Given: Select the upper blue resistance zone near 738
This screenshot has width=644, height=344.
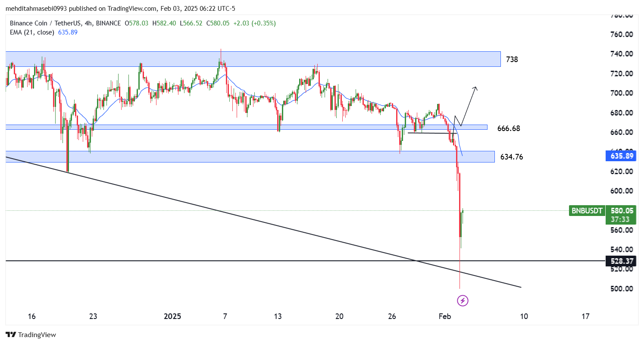Looking at the screenshot, I should tap(253, 59).
